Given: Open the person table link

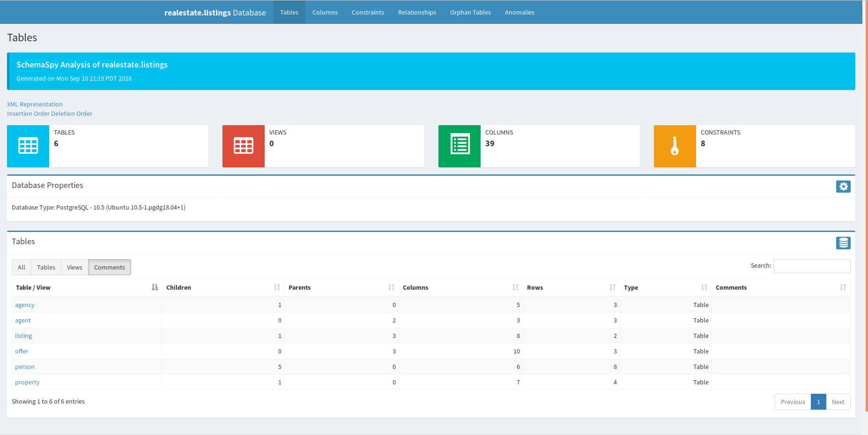Looking at the screenshot, I should point(25,367).
